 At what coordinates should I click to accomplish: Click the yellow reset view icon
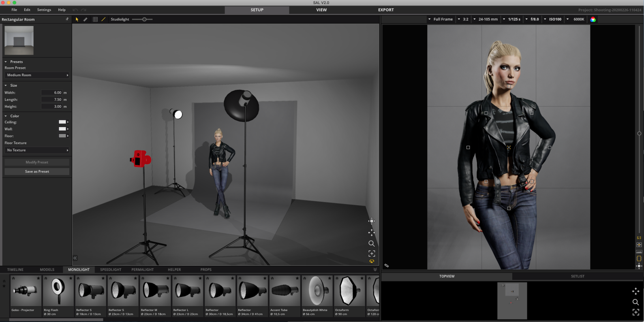[372, 262]
